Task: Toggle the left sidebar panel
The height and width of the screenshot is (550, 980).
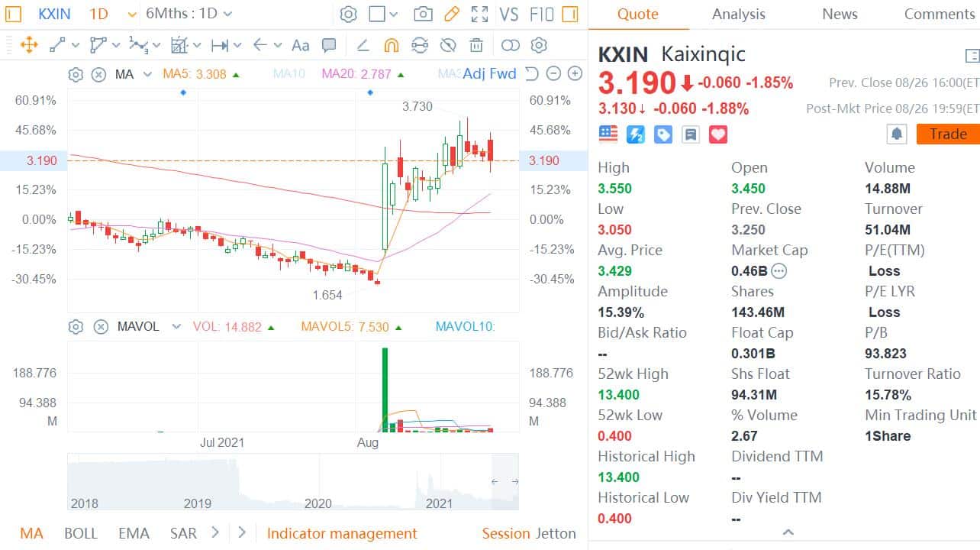Action: pyautogui.click(x=14, y=14)
